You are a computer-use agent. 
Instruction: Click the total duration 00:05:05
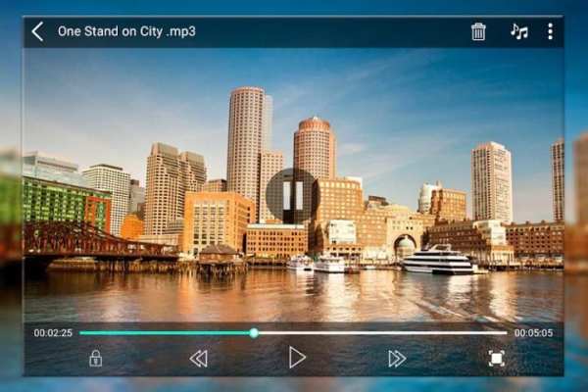(533, 333)
